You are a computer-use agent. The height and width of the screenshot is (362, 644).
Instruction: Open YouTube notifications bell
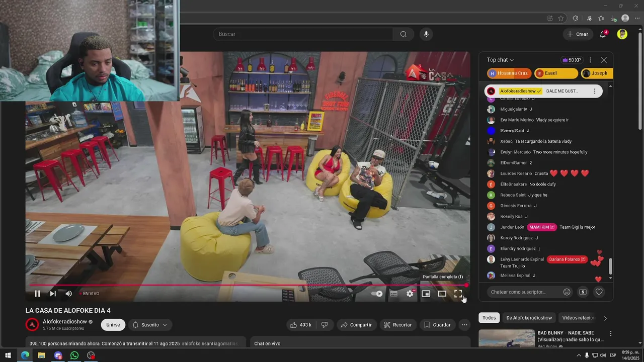pos(603,34)
